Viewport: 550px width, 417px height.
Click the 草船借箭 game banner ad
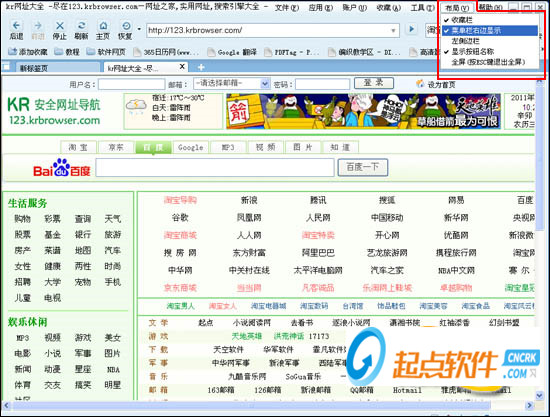coord(363,111)
